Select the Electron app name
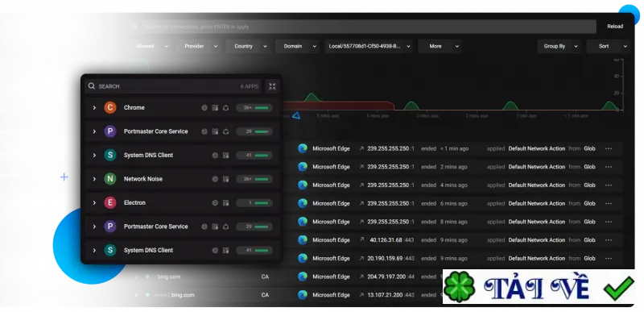Viewport: 644px width, 312px height. (x=134, y=202)
